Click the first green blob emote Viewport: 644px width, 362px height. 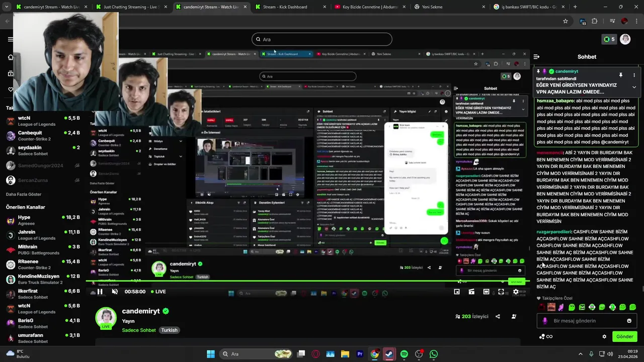[x=572, y=307]
